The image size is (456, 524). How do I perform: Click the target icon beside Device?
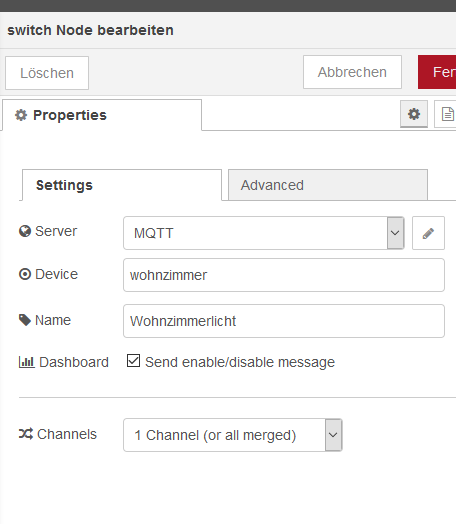pos(25,274)
